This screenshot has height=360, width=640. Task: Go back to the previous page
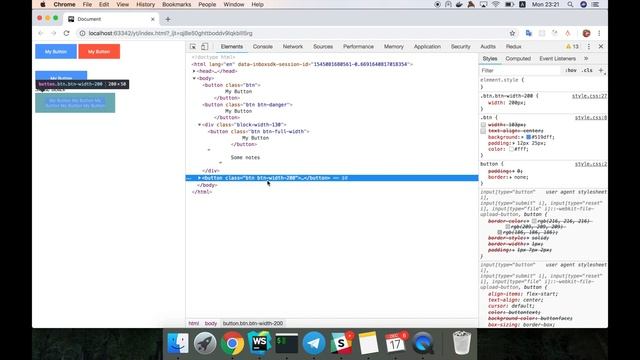(x=41, y=33)
